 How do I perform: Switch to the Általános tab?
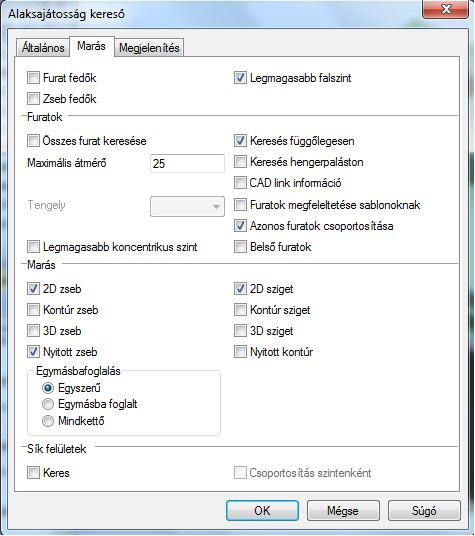tap(43, 48)
